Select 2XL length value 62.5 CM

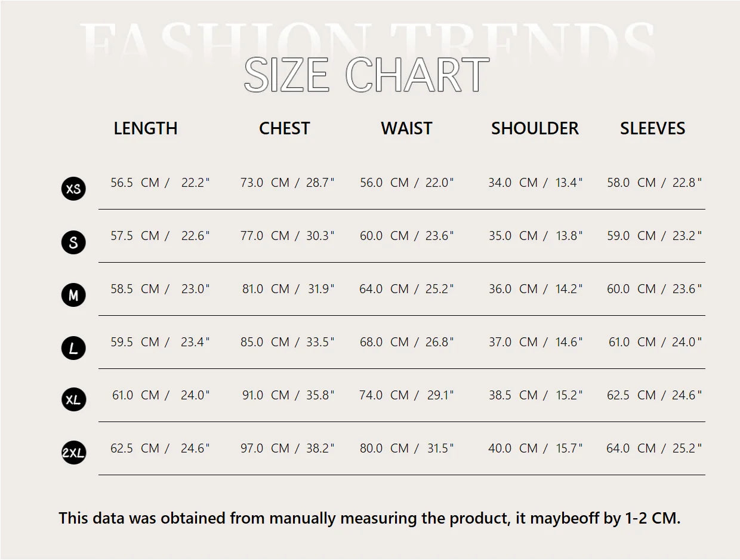(x=135, y=448)
